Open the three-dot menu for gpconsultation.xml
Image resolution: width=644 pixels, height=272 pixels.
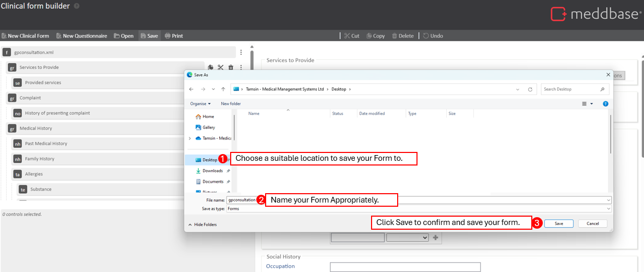[x=241, y=52]
